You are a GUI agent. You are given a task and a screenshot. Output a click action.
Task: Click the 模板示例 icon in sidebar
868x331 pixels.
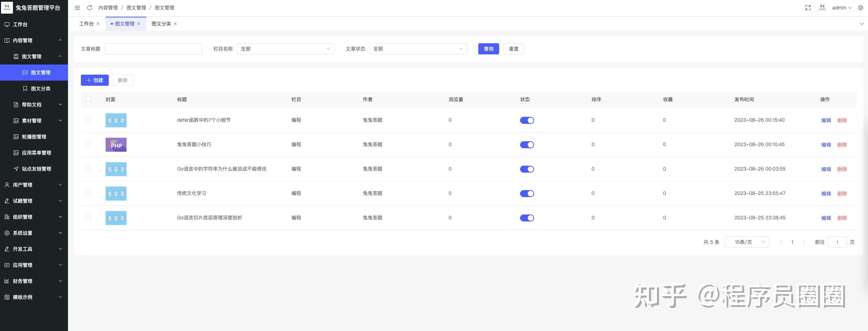pos(7,297)
